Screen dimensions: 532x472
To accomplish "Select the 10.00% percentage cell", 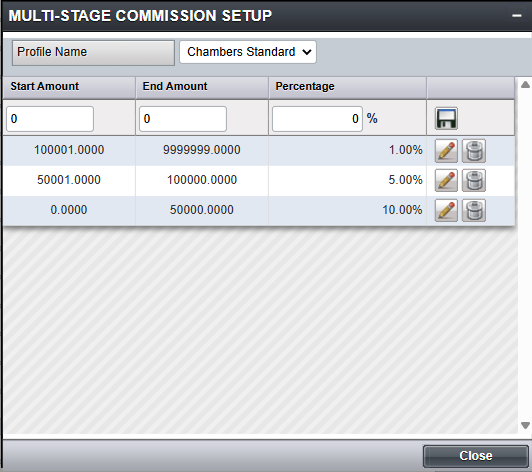I will click(347, 210).
